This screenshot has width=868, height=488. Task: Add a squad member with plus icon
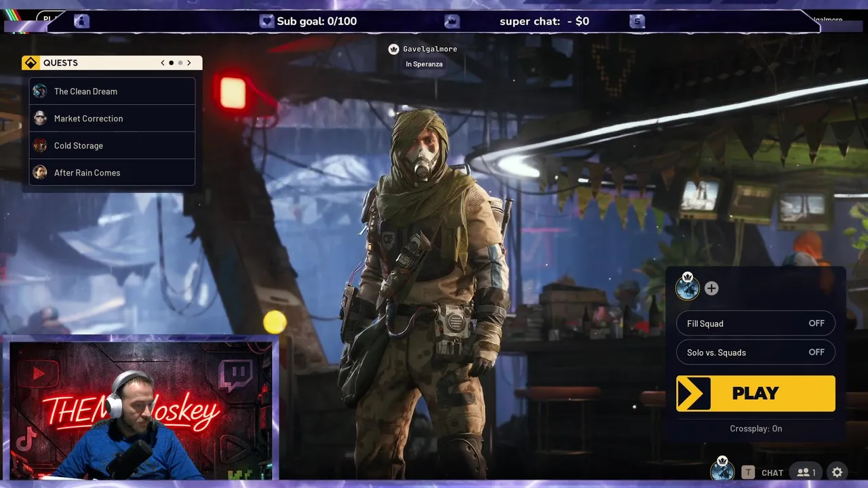click(x=711, y=289)
